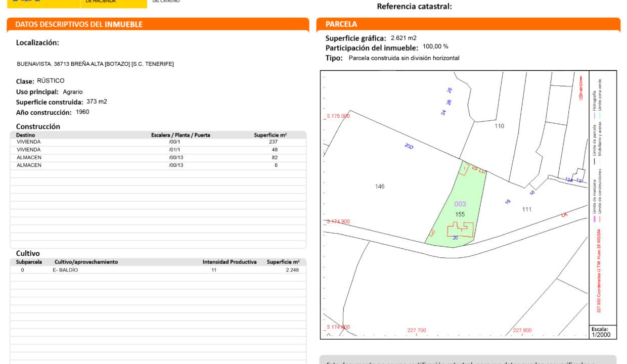The image size is (627, 364).
Task: Click the Destino column header
Action: 26,135
